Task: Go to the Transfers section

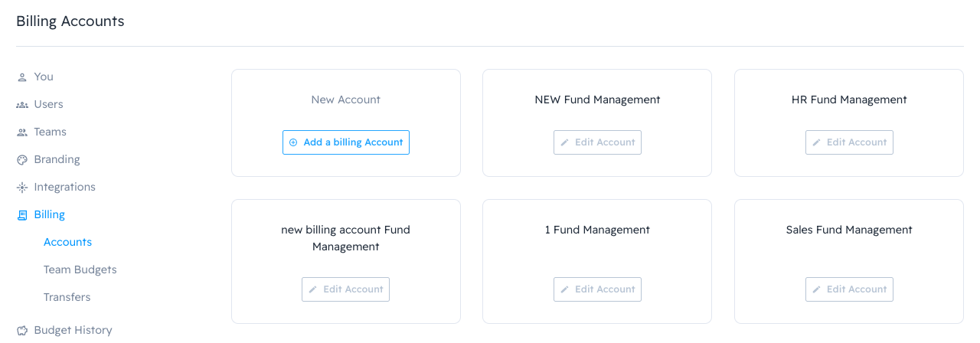Action: click(67, 297)
